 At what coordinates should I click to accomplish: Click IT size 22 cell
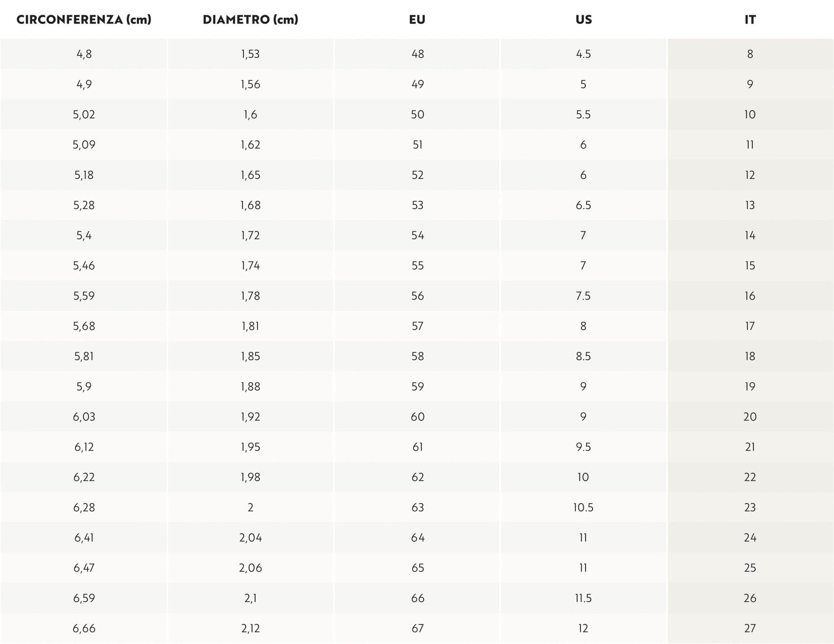click(x=750, y=477)
